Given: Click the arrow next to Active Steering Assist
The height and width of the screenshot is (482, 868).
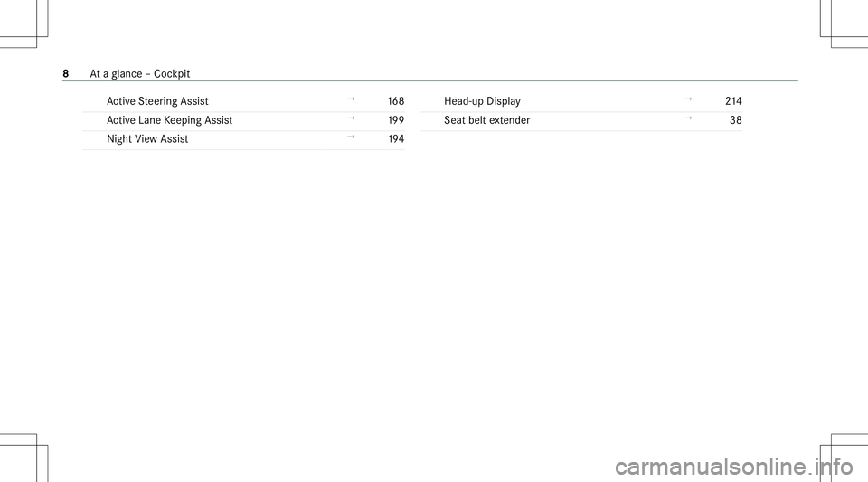Looking at the screenshot, I should click(x=351, y=99).
